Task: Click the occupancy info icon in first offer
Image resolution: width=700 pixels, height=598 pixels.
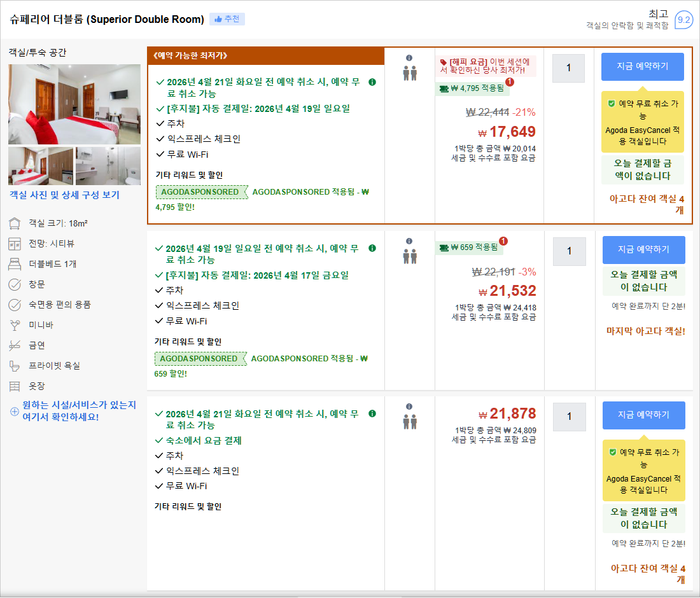Action: tap(409, 58)
